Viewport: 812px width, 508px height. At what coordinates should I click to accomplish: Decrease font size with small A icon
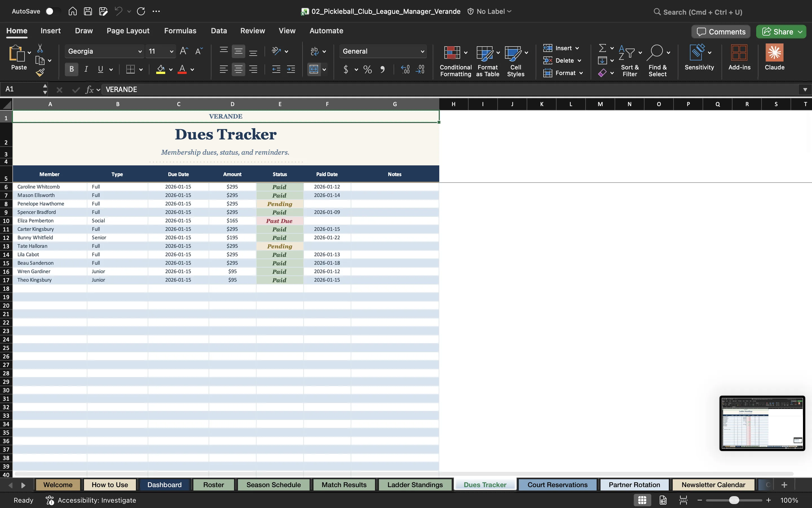tap(199, 51)
